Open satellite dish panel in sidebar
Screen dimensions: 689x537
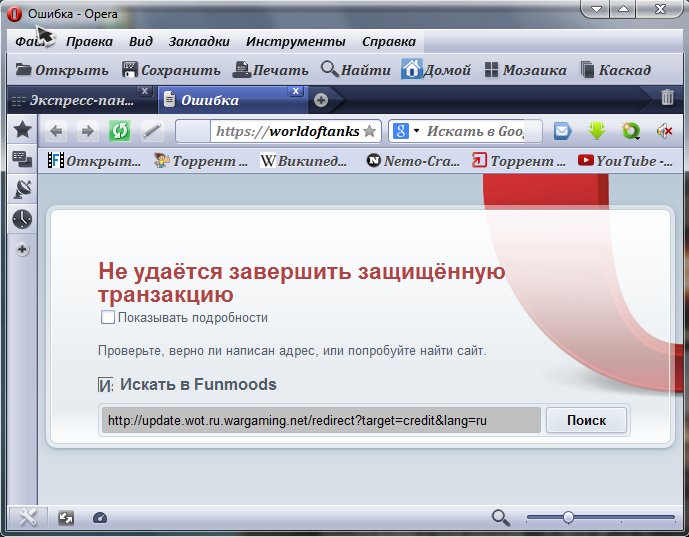[x=22, y=189]
